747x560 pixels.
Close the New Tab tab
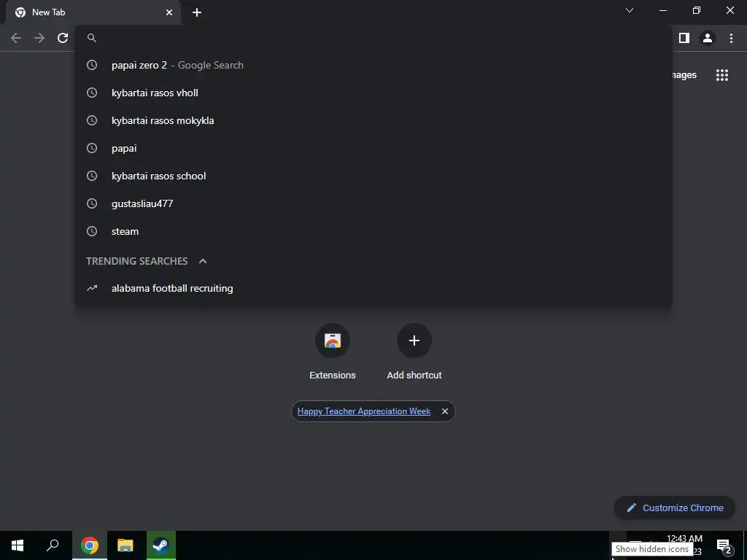click(169, 12)
